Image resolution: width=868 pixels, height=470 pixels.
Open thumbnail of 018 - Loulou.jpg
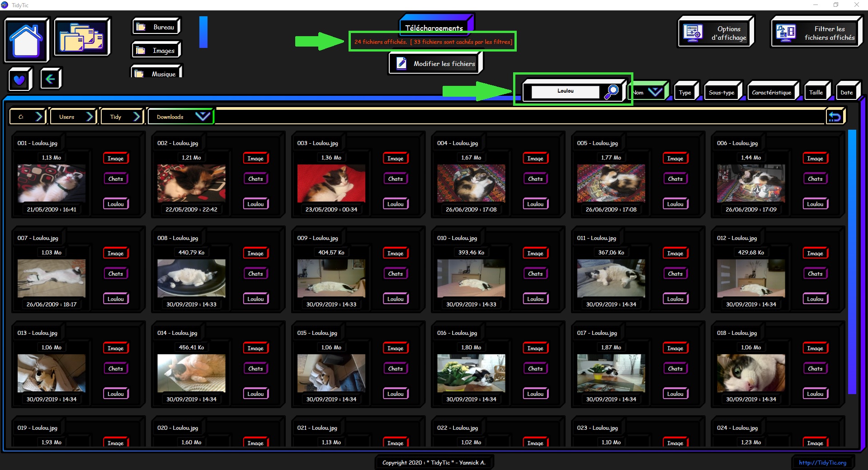751,373
